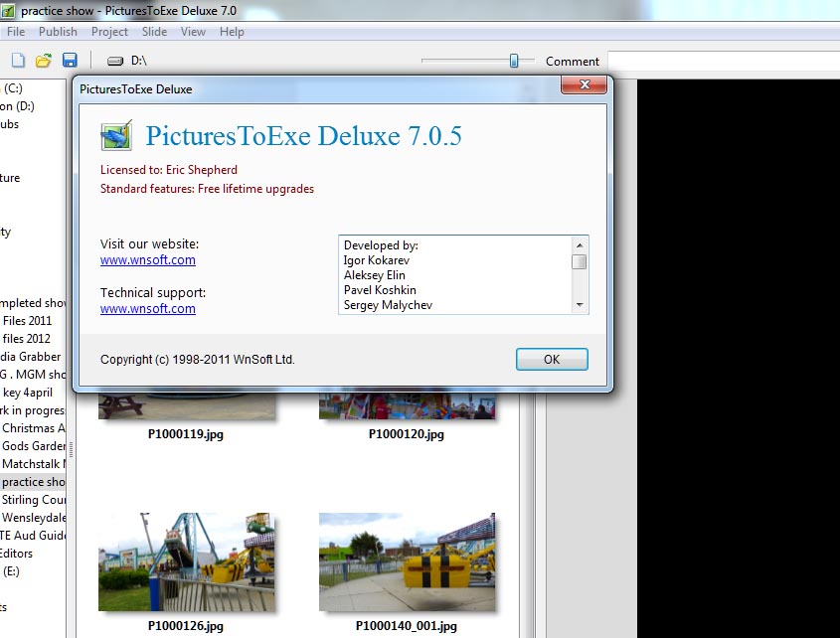Click the P1000140_001.jpg file name

pyautogui.click(x=407, y=626)
